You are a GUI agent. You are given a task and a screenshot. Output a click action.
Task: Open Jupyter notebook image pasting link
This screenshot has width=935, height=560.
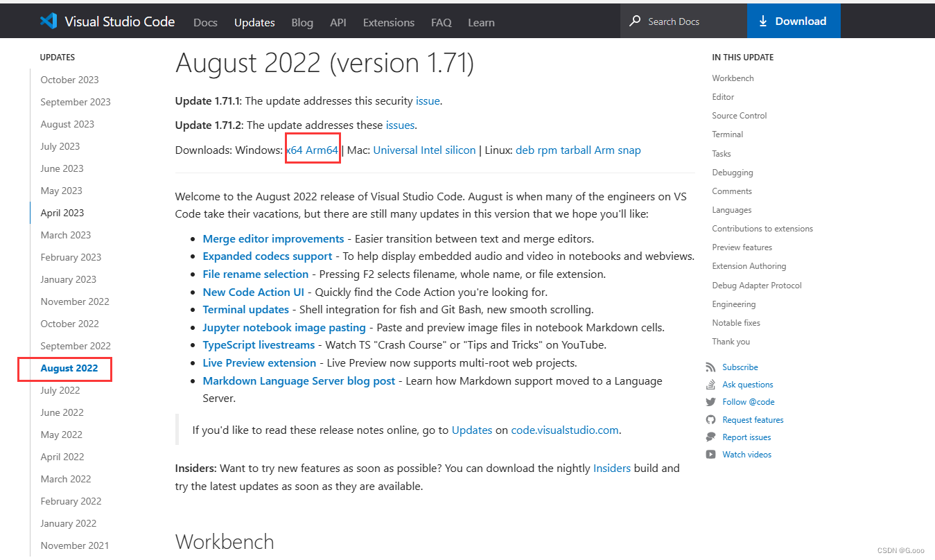click(284, 327)
